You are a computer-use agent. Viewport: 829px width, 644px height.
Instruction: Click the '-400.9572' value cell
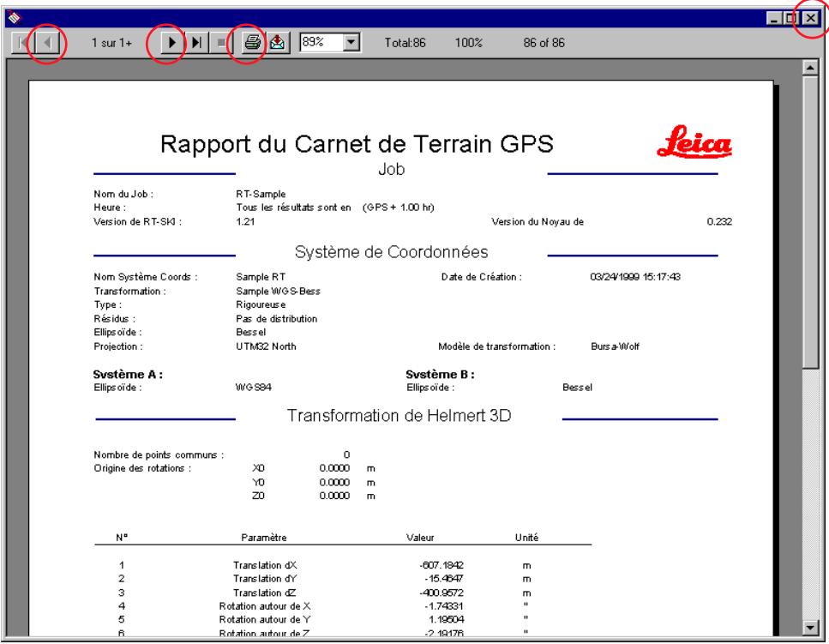click(x=442, y=593)
